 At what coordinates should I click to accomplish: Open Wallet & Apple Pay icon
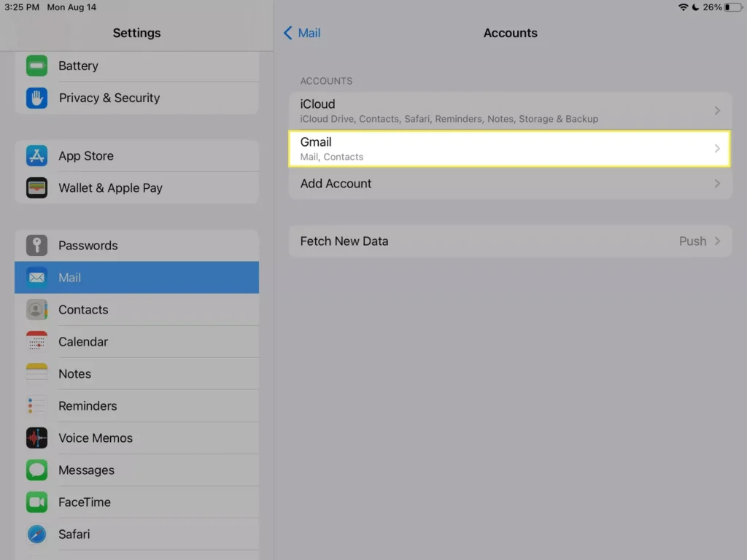point(36,188)
